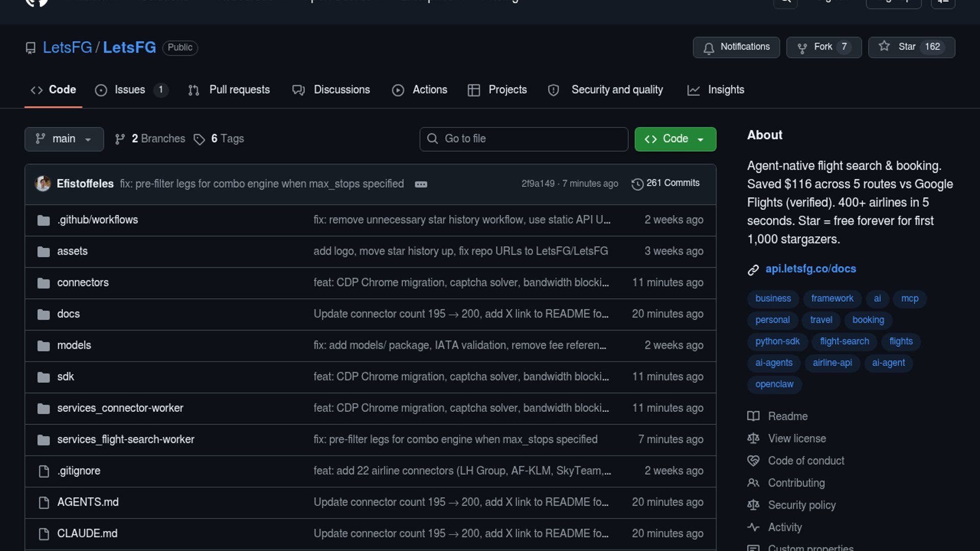Expand commit message ellipsis button
980x551 pixels.
coord(421,184)
